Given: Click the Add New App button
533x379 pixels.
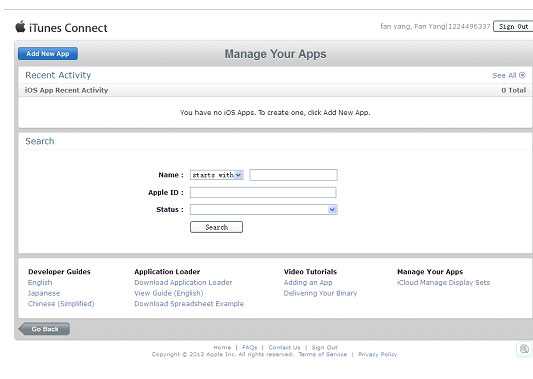Looking at the screenshot, I should coord(48,54).
